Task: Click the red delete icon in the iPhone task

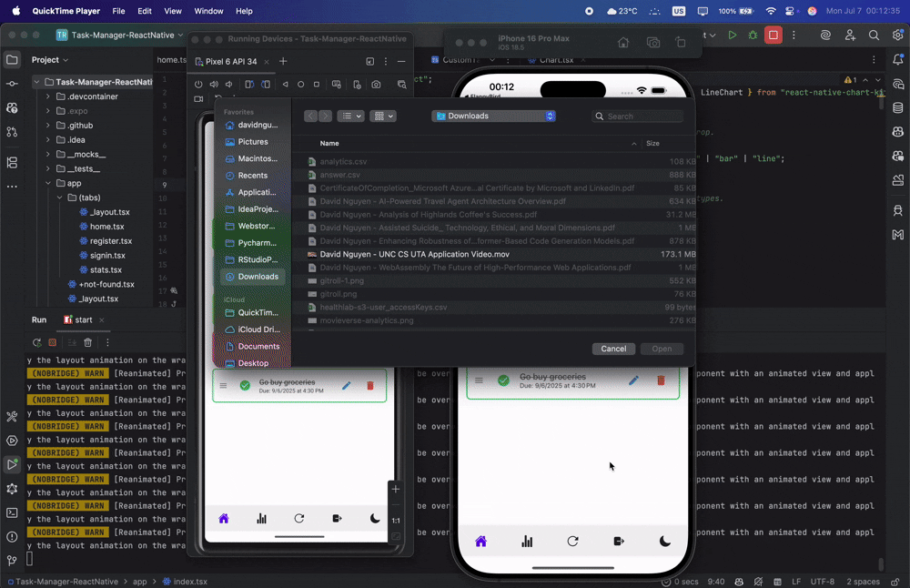Action: pyautogui.click(x=661, y=380)
